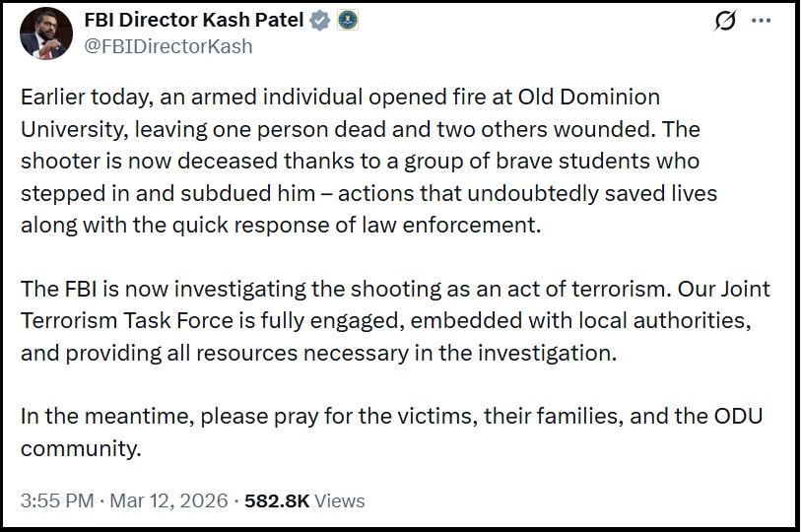
Task: Click the FBI seal affiliation badge
Action: coord(347,21)
